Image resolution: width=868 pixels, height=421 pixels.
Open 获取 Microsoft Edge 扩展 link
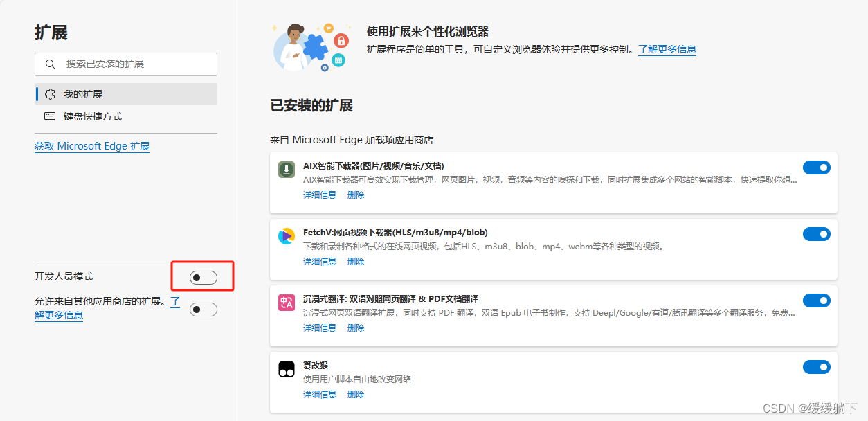[92, 147]
